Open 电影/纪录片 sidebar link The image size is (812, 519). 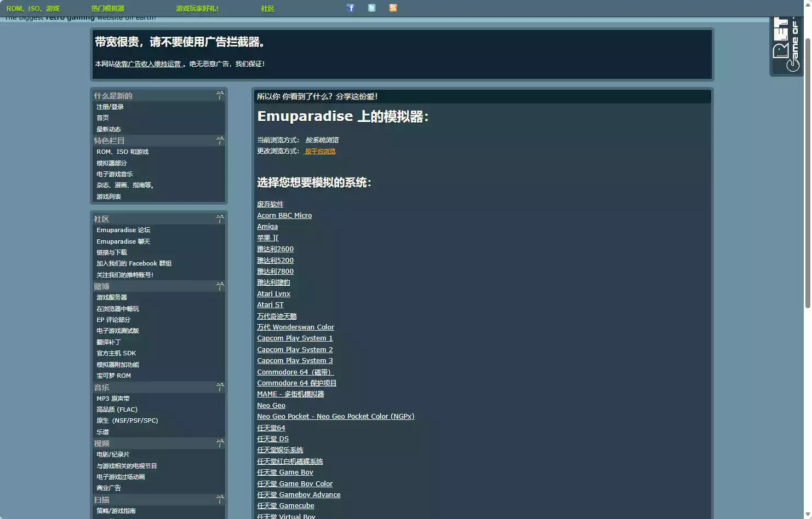113,454
